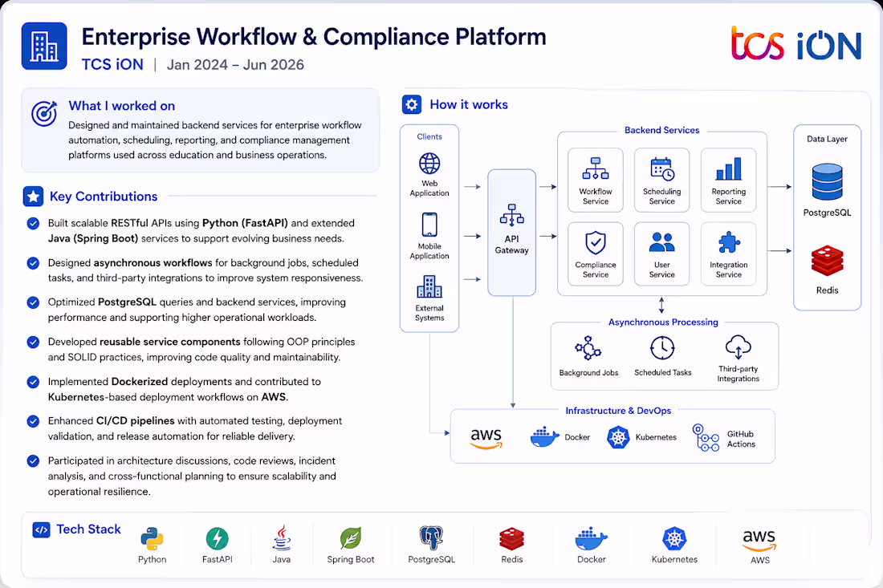
Task: Click the Clients label
Action: pos(429,136)
